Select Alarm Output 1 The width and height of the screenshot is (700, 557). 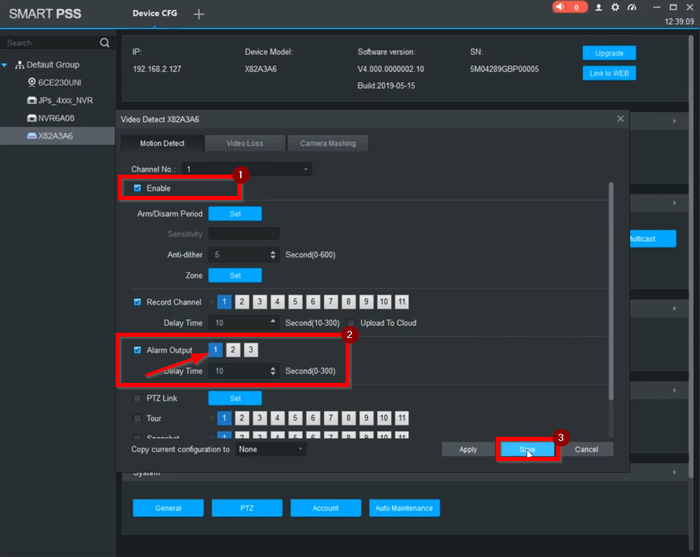coord(215,350)
